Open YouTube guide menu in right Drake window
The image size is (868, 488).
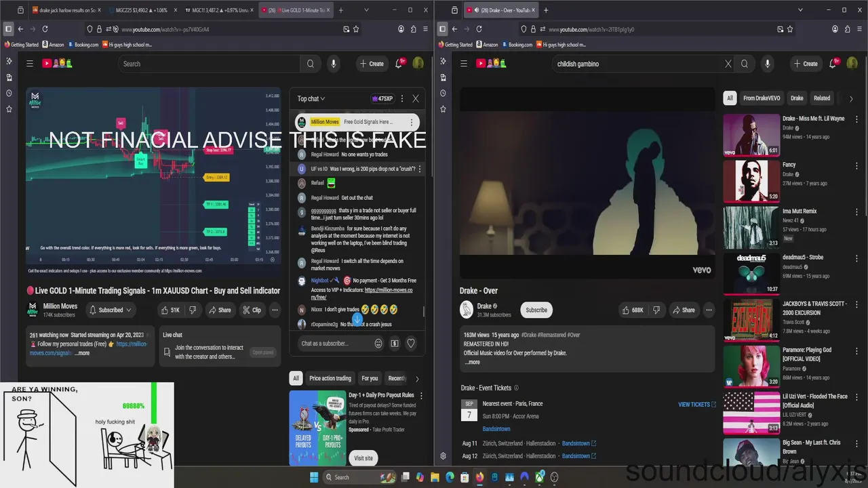pos(464,64)
